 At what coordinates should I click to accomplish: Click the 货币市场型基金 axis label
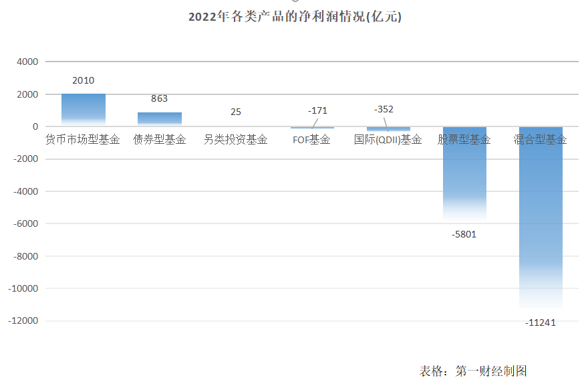click(x=83, y=140)
